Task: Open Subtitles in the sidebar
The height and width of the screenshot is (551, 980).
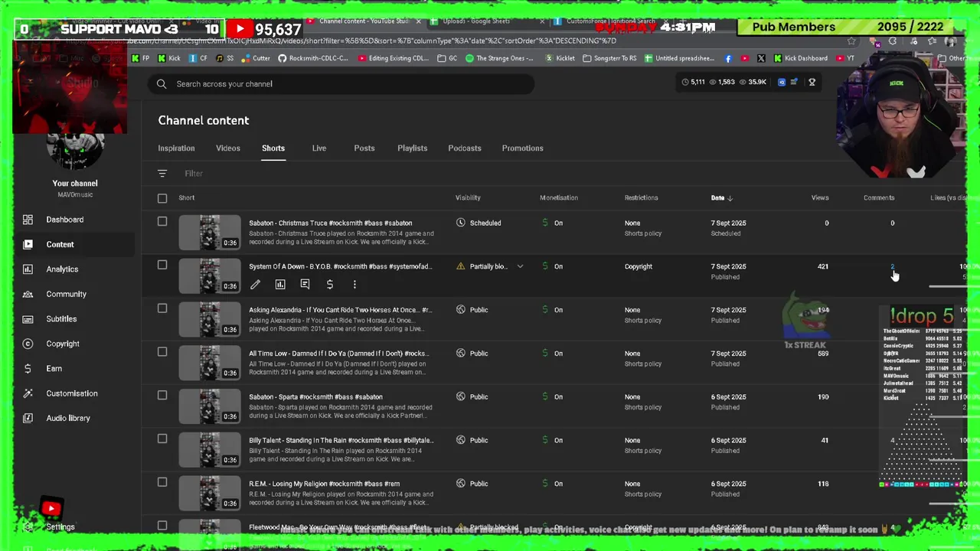Action: coord(61,319)
